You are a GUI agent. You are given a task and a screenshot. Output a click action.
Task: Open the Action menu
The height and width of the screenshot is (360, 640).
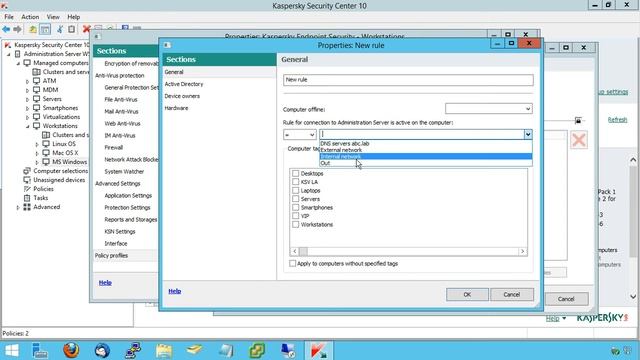pos(30,17)
